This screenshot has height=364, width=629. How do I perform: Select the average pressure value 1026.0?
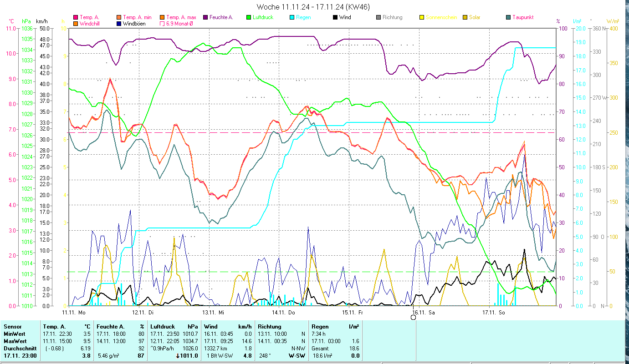190,349
